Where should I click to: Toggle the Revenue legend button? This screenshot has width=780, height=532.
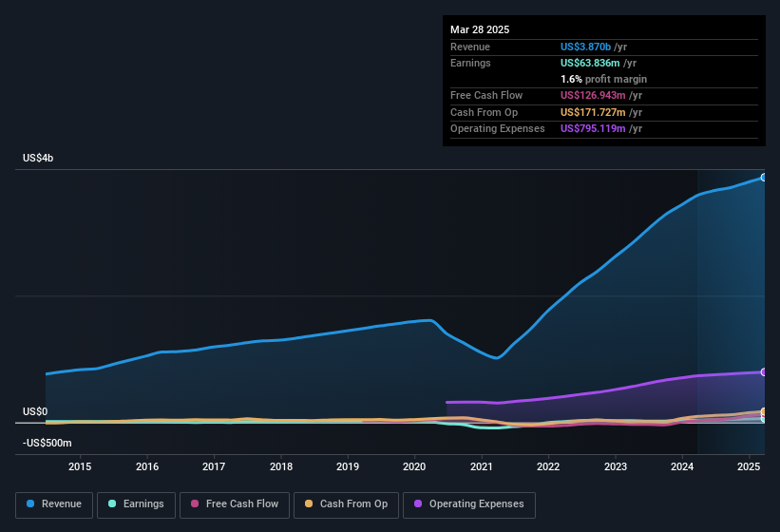tap(54, 505)
